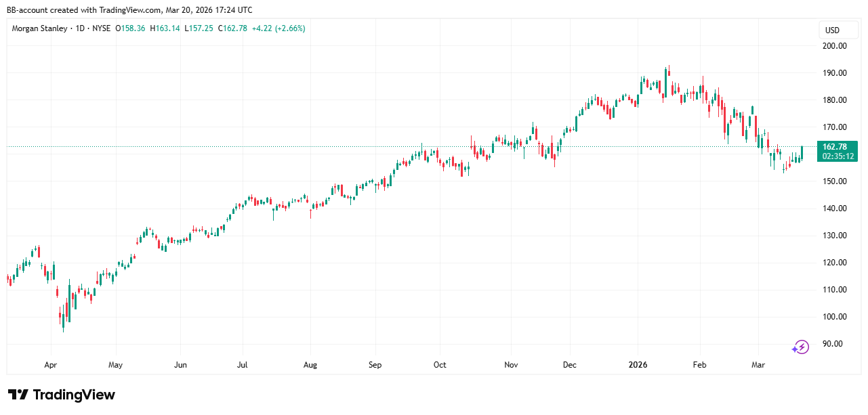Click the 150.00 price scale label

(x=833, y=181)
